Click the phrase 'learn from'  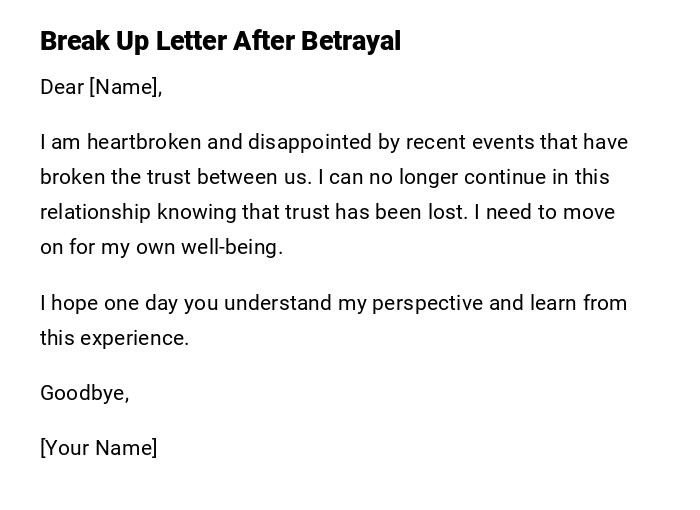tap(584, 302)
